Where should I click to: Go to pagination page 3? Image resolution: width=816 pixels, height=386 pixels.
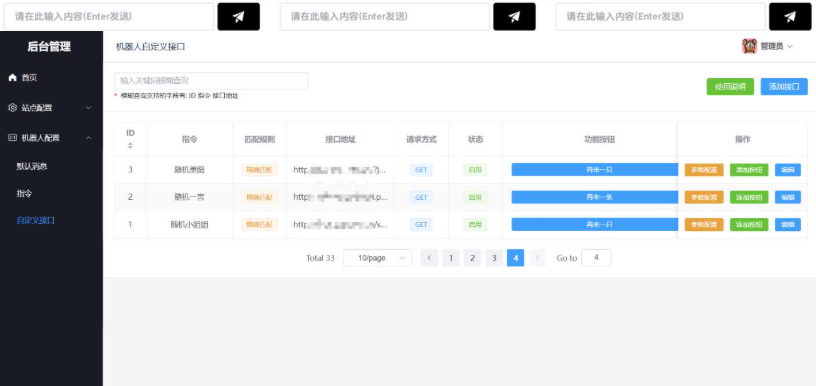click(494, 258)
